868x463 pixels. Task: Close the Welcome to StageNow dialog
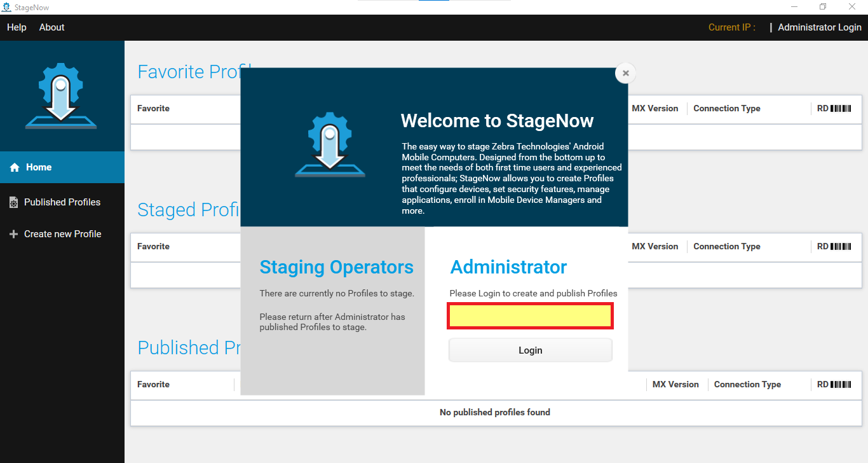coord(625,73)
